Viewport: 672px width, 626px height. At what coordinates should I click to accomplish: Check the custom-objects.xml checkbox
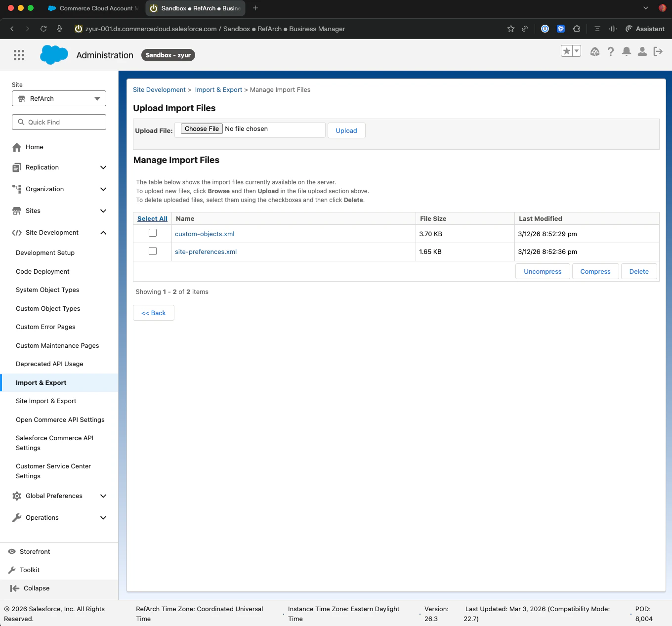tap(153, 233)
